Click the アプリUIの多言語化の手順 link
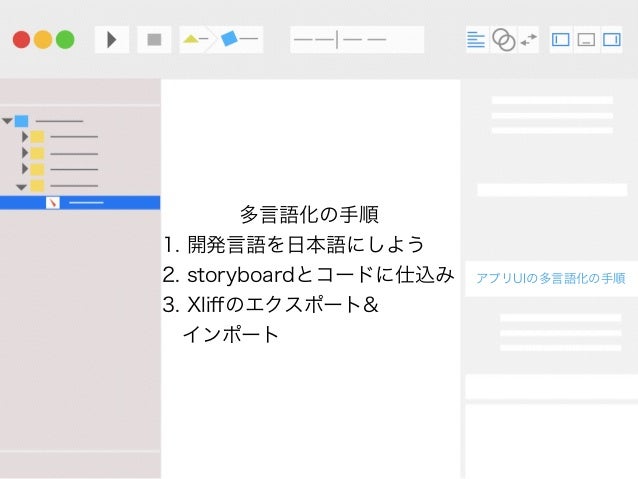This screenshot has width=638, height=479. click(x=551, y=279)
